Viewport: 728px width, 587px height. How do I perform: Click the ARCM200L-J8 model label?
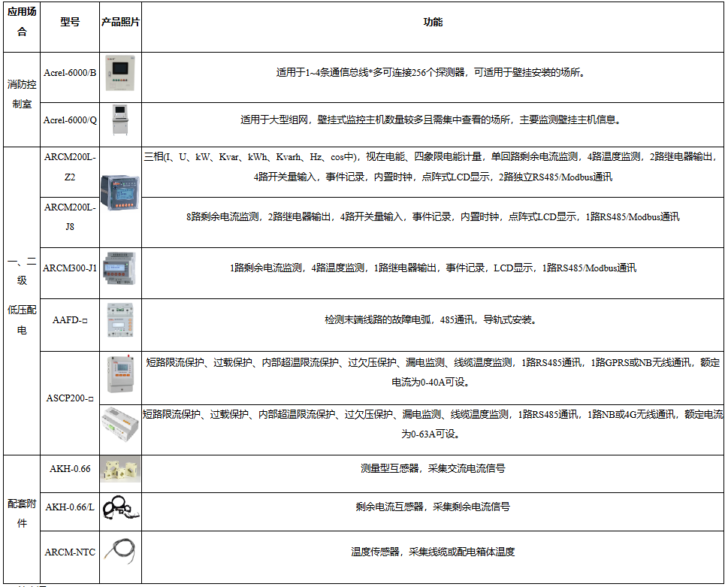[70, 216]
